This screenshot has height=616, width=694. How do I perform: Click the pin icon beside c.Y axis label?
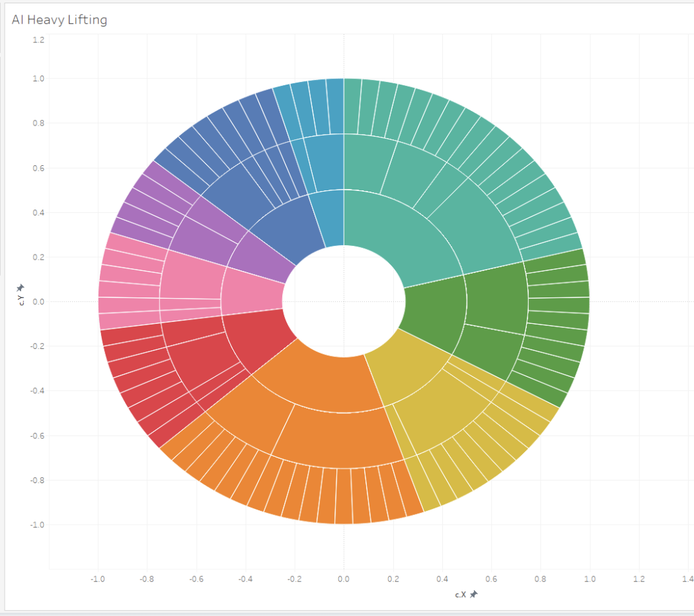(20, 288)
